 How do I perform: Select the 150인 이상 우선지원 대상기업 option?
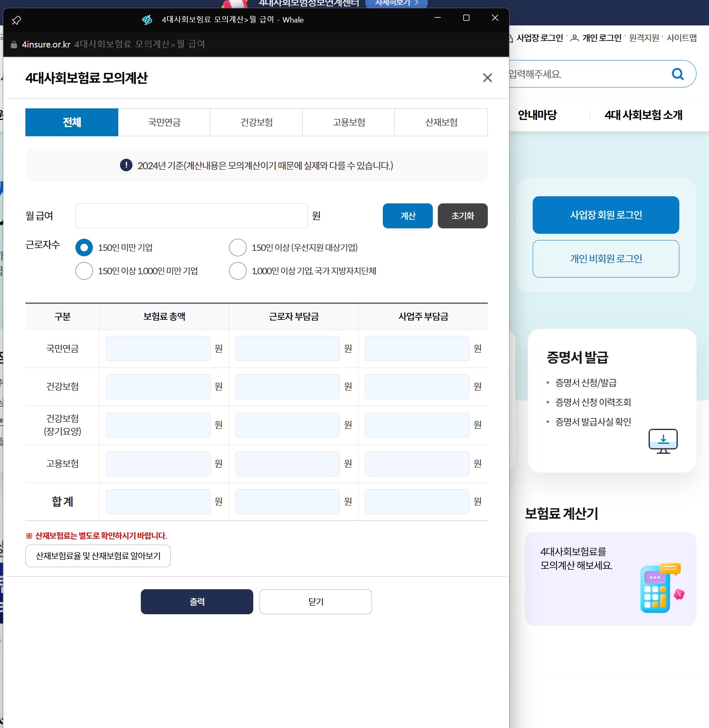[237, 248]
